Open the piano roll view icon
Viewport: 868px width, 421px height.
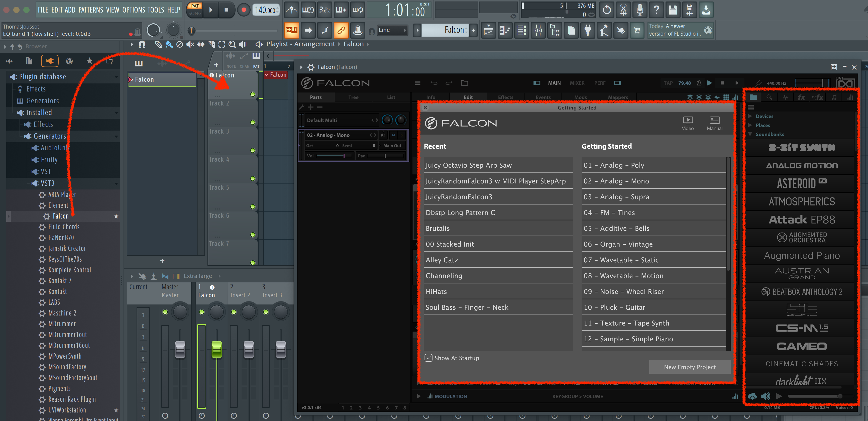pos(505,31)
